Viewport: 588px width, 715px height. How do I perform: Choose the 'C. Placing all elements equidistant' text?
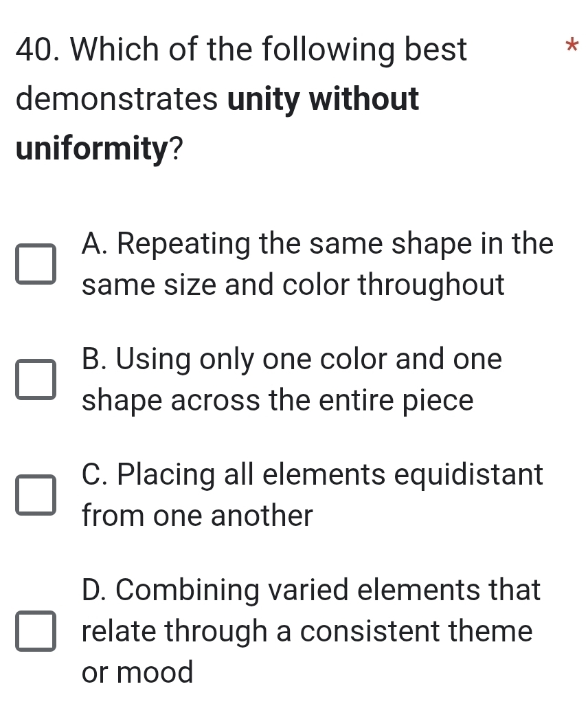pyautogui.click(x=312, y=474)
